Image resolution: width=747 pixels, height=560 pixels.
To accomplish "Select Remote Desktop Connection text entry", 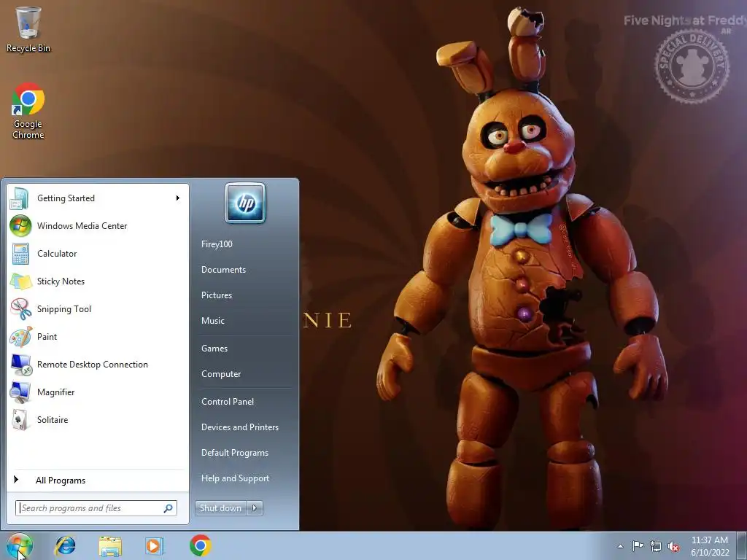I will pos(93,365).
